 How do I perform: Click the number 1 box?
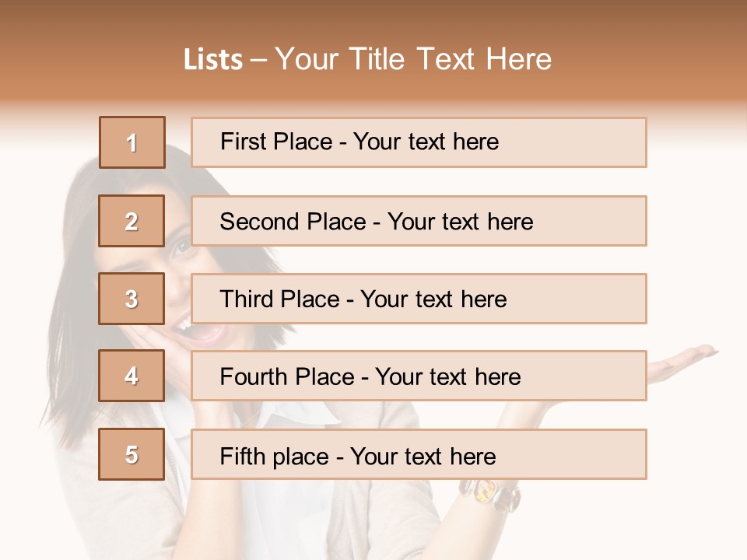click(132, 142)
